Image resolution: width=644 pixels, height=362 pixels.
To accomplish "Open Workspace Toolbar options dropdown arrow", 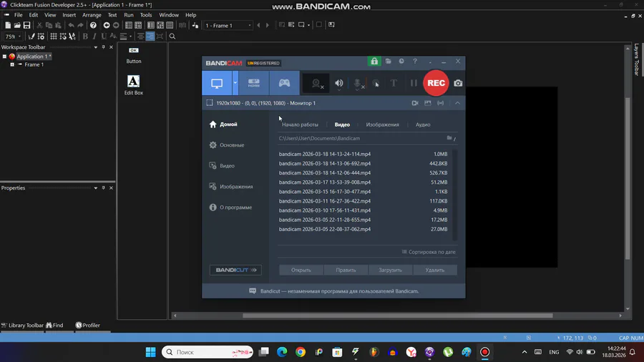I will click(x=95, y=47).
